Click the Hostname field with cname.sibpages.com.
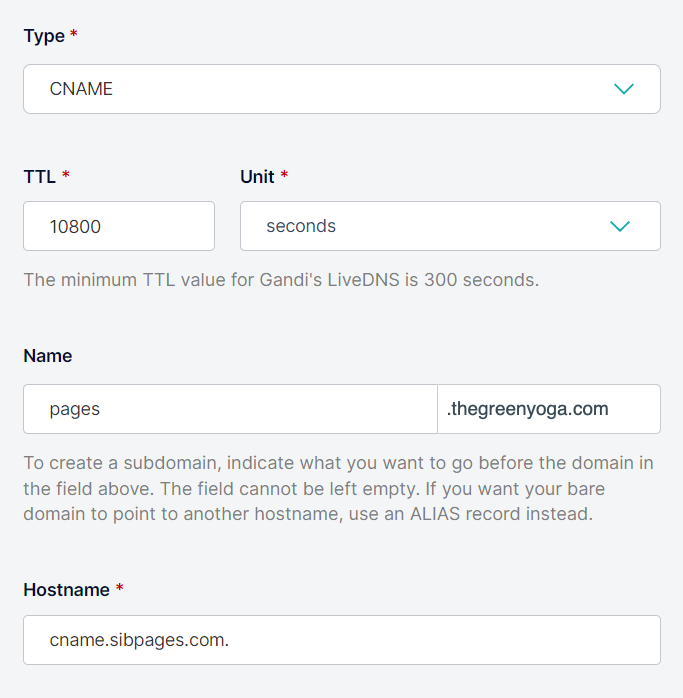 (341, 640)
